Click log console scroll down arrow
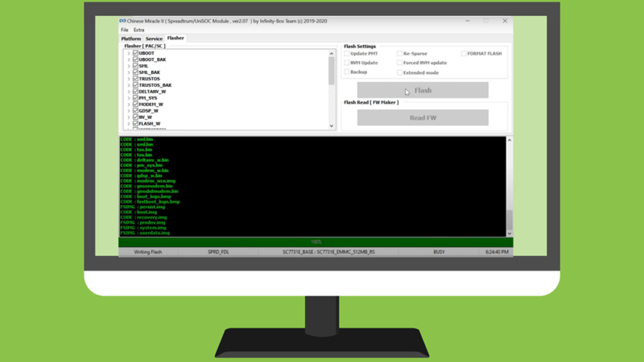This screenshot has height=362, width=644. pyautogui.click(x=510, y=233)
